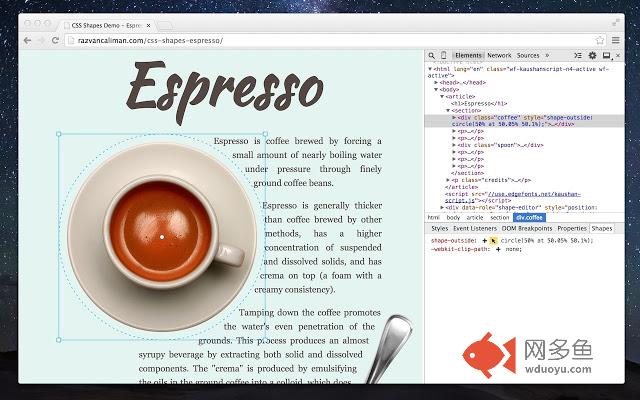
Task: Click the top-right handle of shape editor box
Action: (265, 134)
